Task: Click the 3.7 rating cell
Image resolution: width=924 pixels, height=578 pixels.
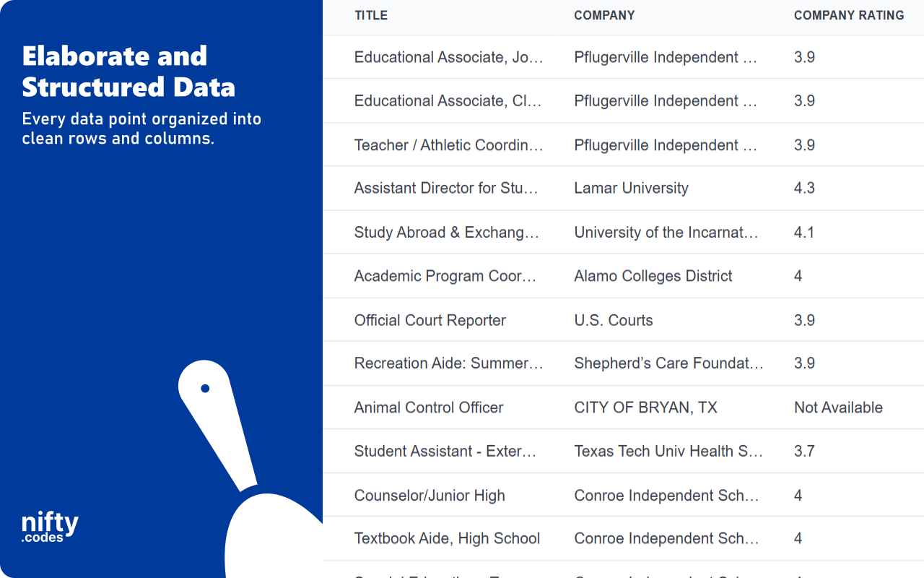Action: coord(804,451)
